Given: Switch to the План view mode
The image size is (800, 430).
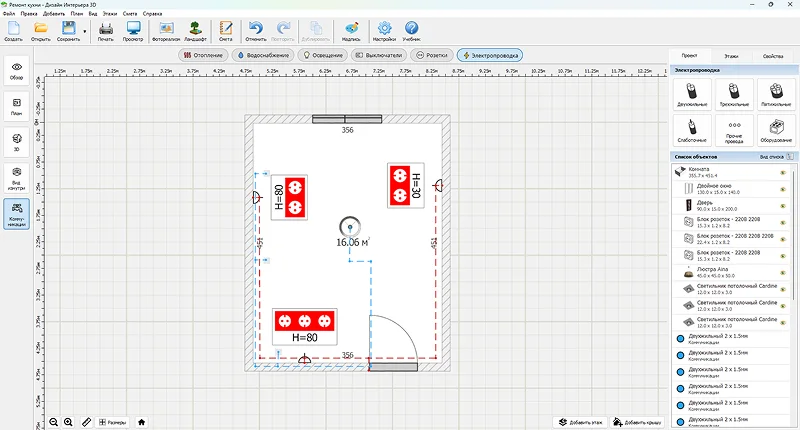Looking at the screenshot, I should point(16,107).
